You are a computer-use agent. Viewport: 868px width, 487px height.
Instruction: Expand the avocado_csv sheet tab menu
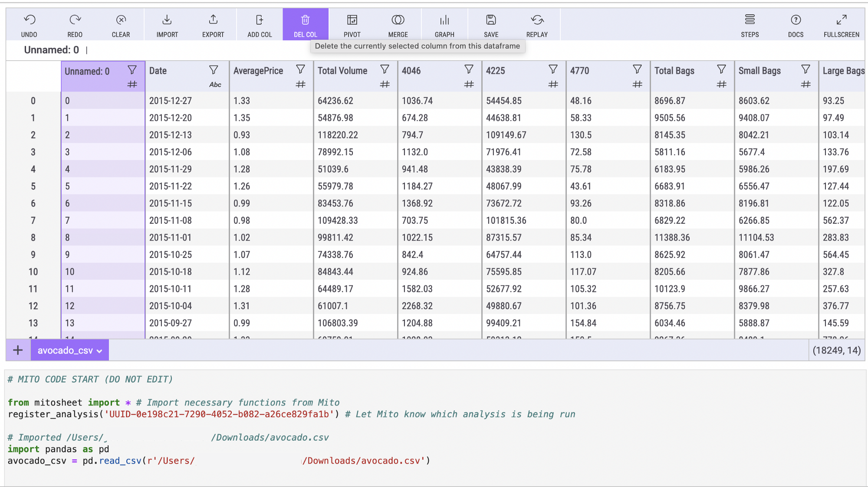point(99,351)
